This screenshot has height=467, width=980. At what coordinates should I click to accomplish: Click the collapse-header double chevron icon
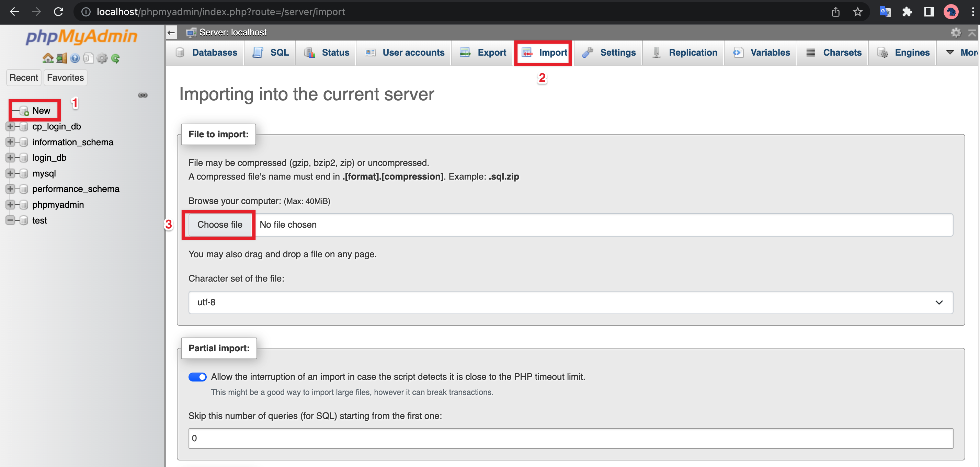972,33
